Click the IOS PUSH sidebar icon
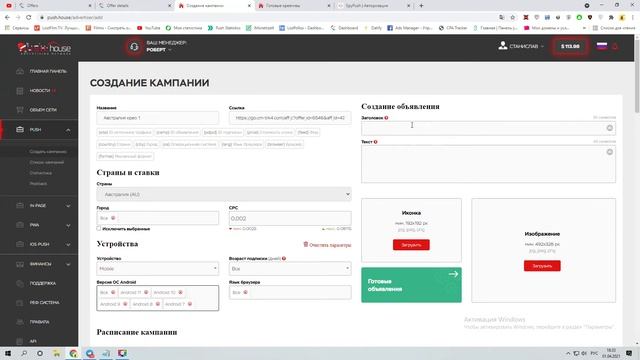The image size is (640, 360). 20,244
